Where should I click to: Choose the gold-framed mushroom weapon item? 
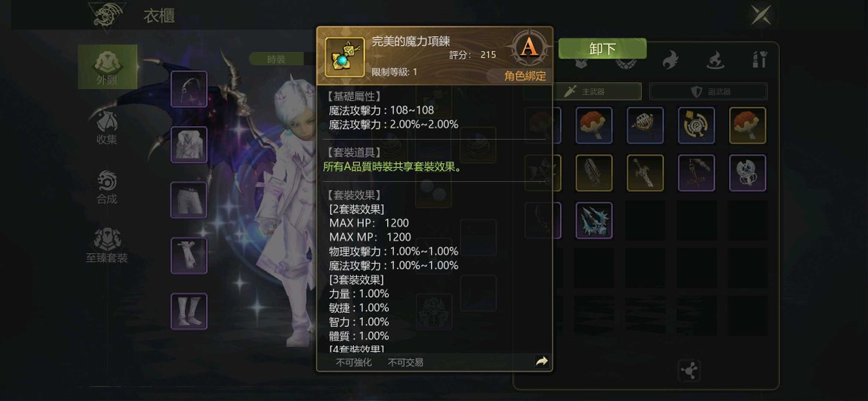748,125
